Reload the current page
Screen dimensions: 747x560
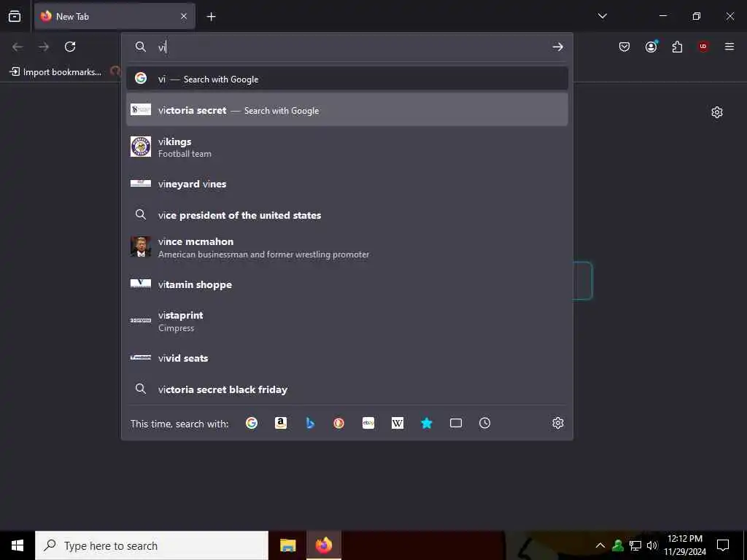70,47
